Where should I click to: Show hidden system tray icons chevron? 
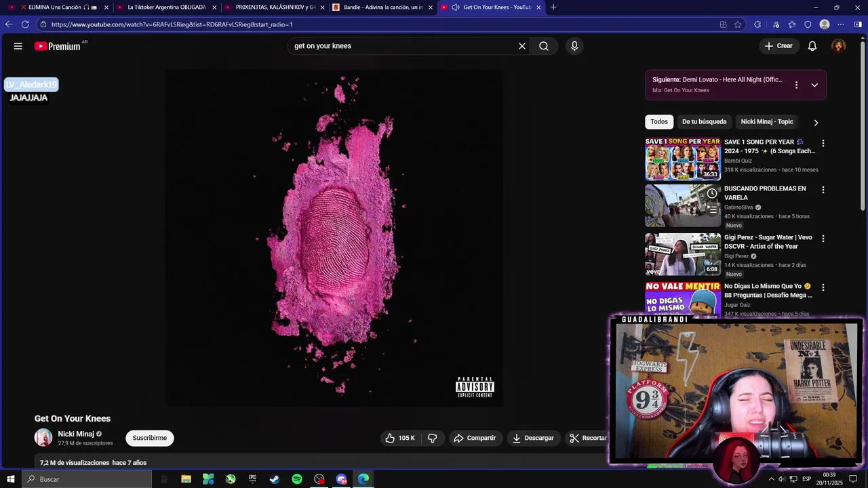(771, 479)
